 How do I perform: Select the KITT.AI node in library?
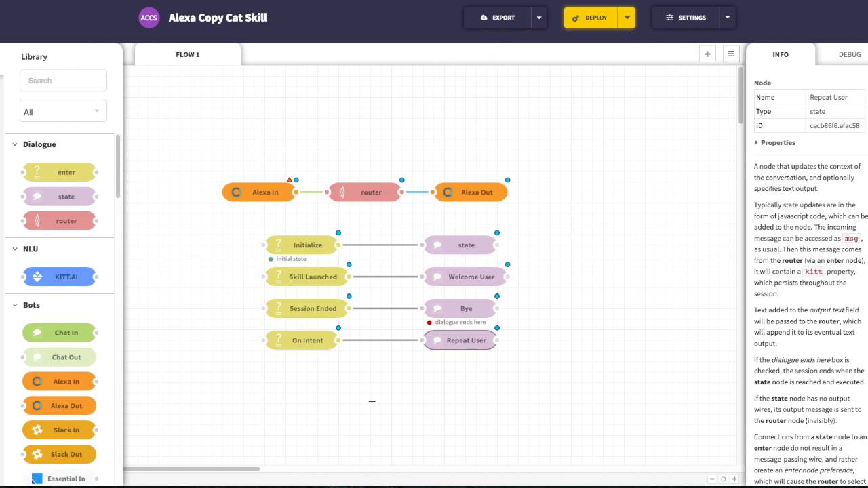60,277
